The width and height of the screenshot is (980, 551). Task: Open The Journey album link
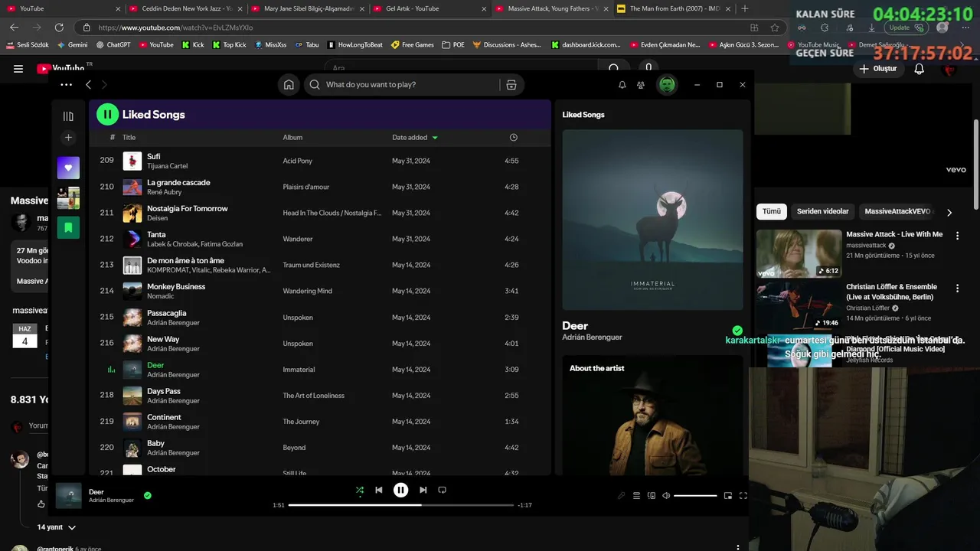tap(301, 422)
